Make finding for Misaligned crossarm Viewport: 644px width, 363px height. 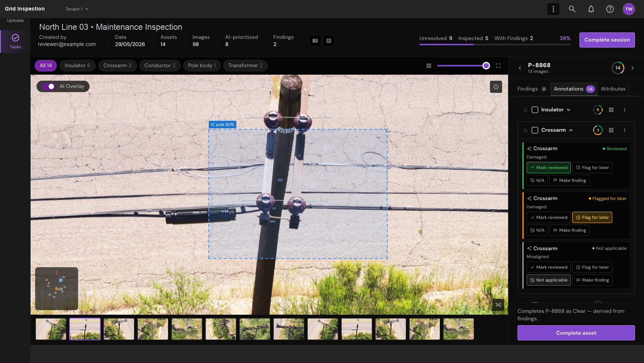pos(592,280)
